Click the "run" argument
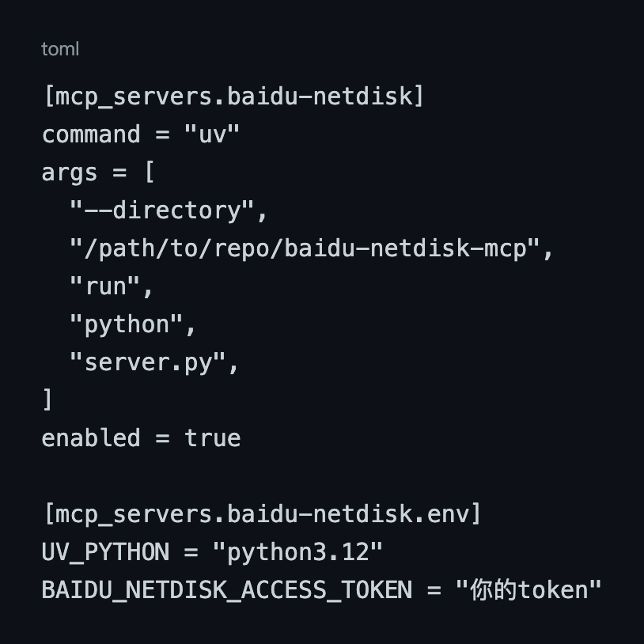This screenshot has width=644, height=644. (x=105, y=286)
